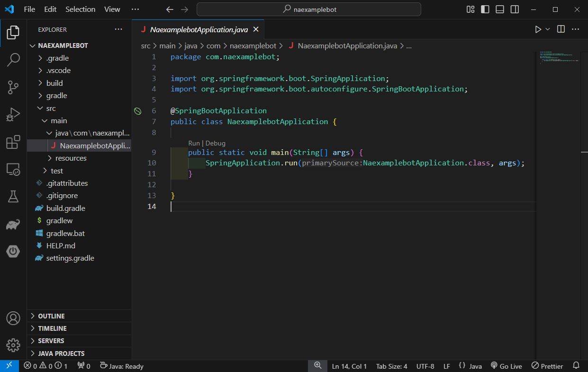588x372 pixels.
Task: Open the overflow menu ellipsis in the menu bar
Action: click(136, 9)
